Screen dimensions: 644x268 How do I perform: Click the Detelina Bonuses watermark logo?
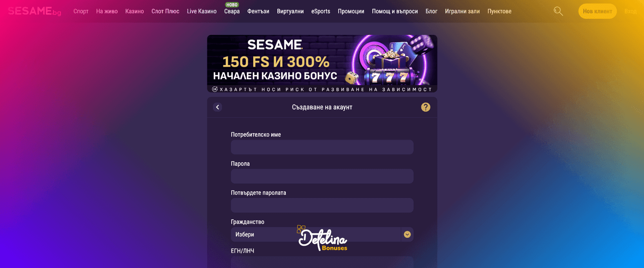(322, 238)
